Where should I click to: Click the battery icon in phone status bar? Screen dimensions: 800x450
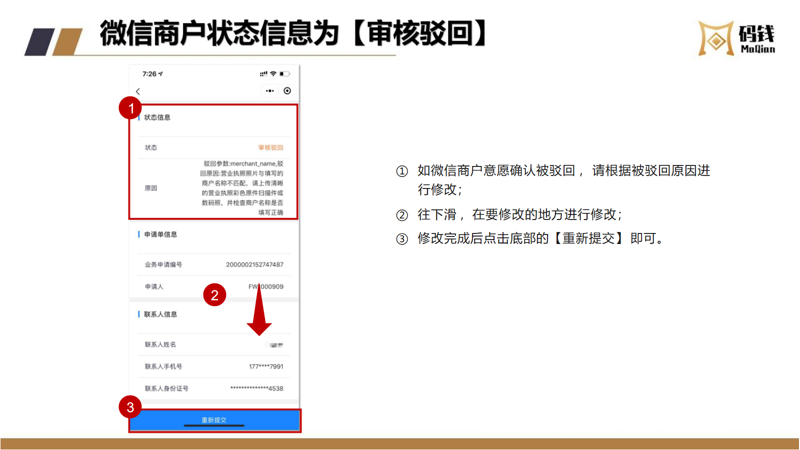click(285, 74)
